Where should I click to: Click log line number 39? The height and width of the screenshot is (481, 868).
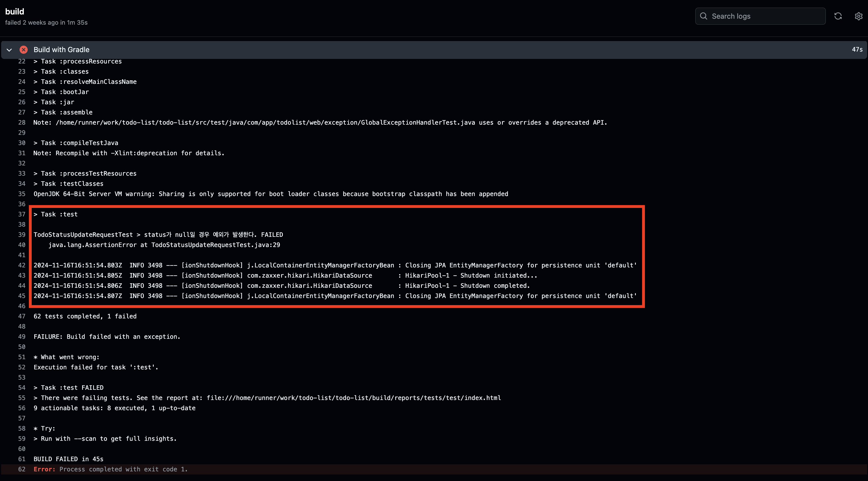pos(22,235)
